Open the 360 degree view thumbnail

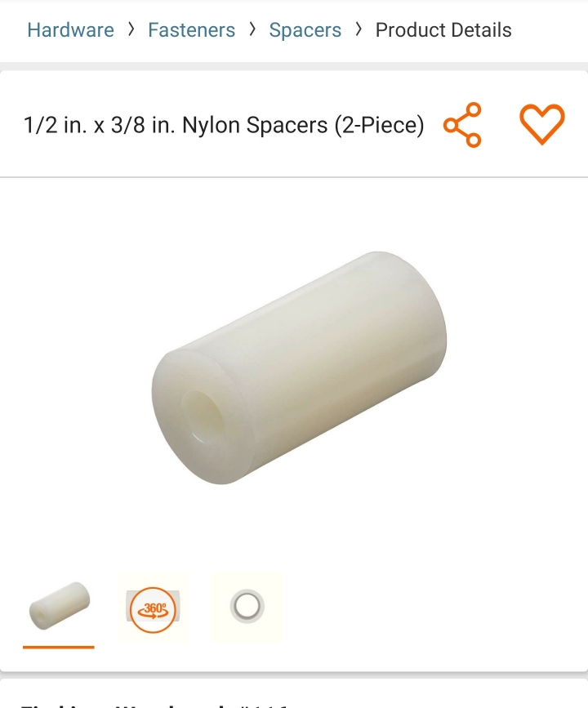[153, 608]
